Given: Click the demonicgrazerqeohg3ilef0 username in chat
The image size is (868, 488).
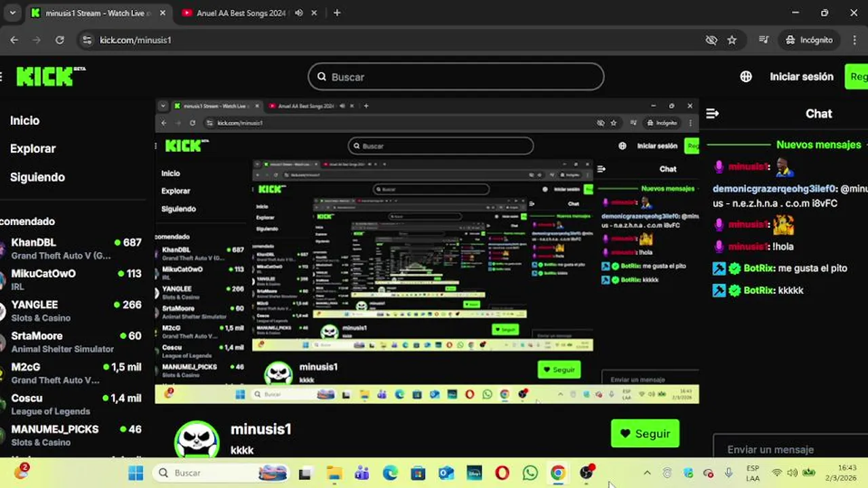Looking at the screenshot, I should coord(774,189).
